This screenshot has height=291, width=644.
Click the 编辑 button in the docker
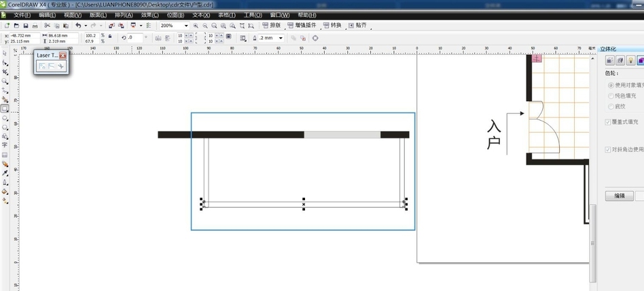click(619, 196)
